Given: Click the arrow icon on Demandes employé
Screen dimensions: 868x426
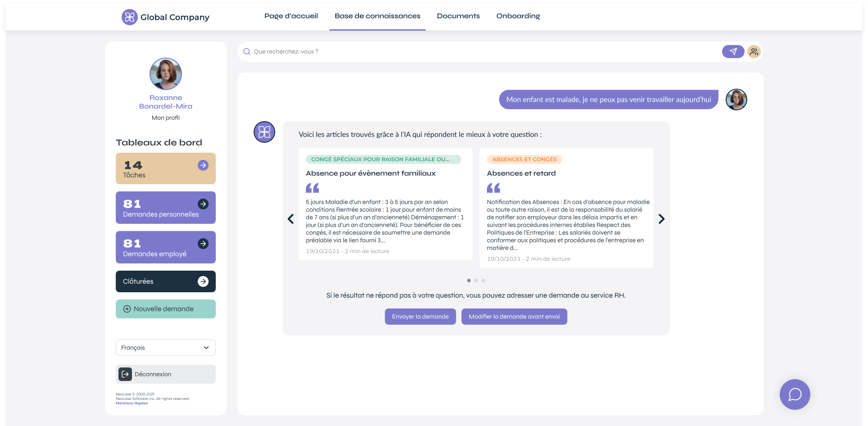Looking at the screenshot, I should (x=203, y=244).
